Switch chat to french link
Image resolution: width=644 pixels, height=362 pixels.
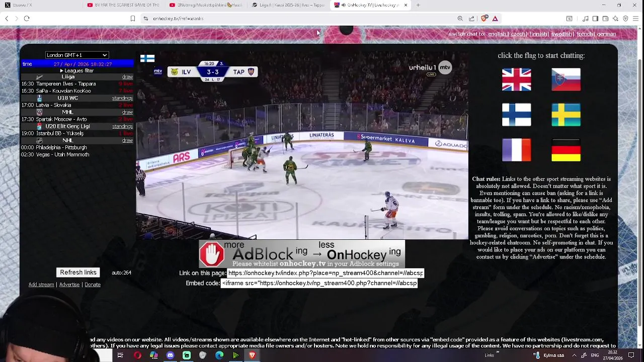[584, 34]
